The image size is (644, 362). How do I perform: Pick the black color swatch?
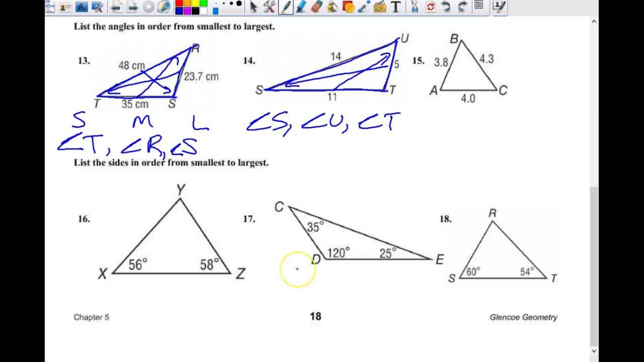pyautogui.click(x=195, y=11)
